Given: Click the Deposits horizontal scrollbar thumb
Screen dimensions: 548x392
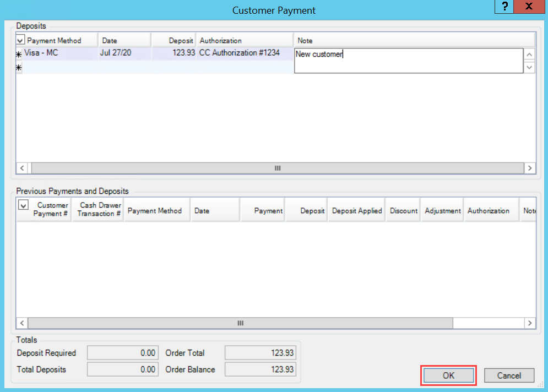Looking at the screenshot, I should (x=278, y=168).
